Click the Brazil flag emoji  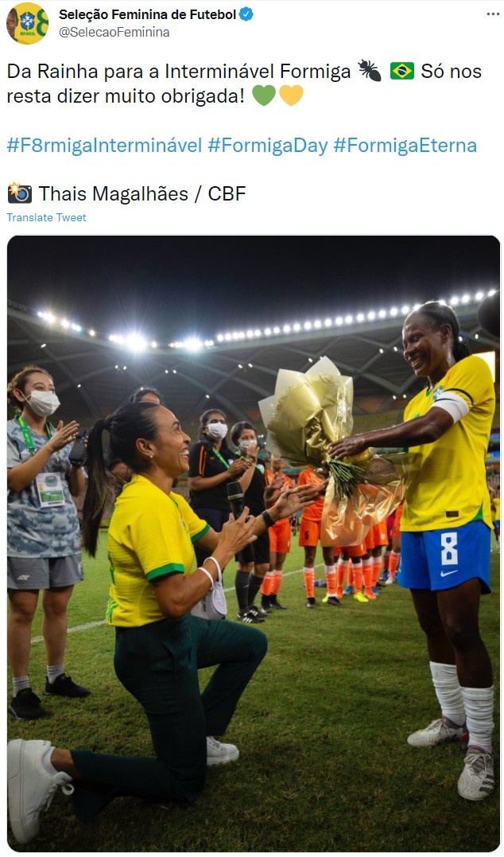click(x=402, y=71)
